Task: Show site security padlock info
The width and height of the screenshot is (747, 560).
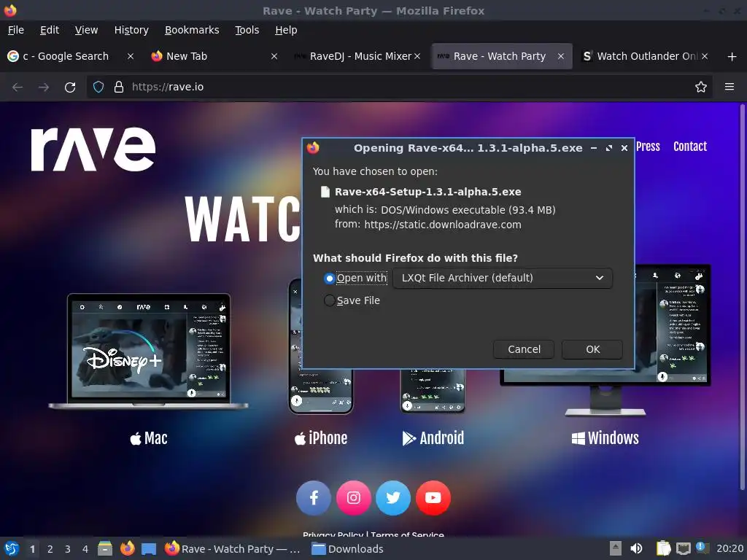Action: click(x=119, y=87)
